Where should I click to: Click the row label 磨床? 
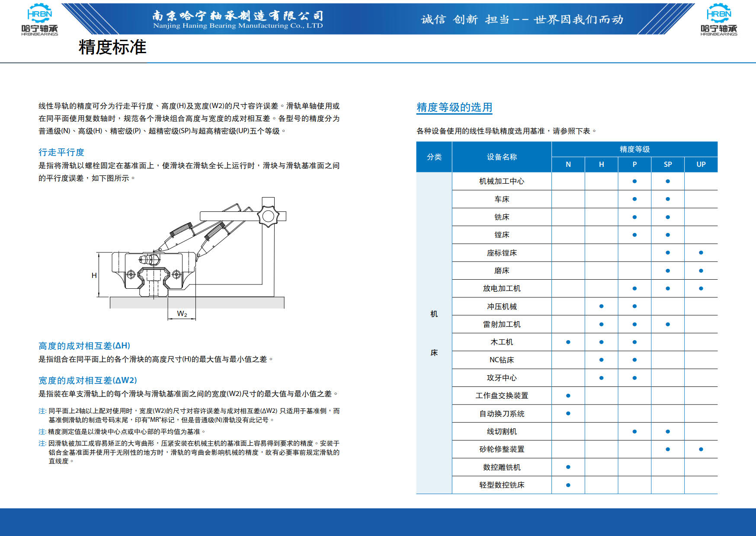coord(502,271)
